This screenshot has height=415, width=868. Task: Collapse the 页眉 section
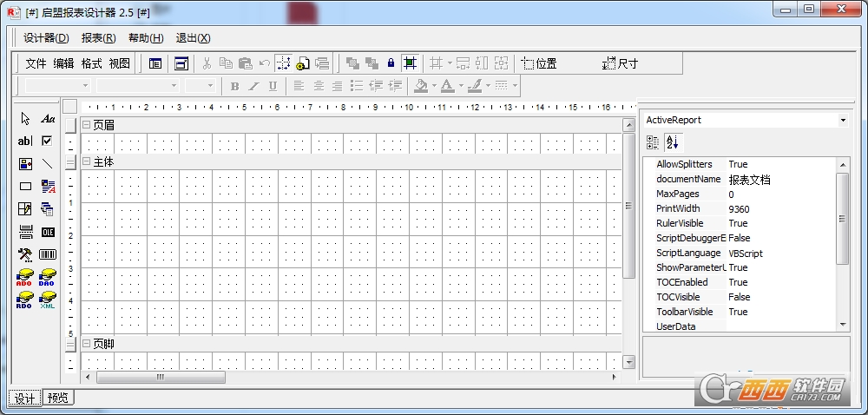[86, 125]
